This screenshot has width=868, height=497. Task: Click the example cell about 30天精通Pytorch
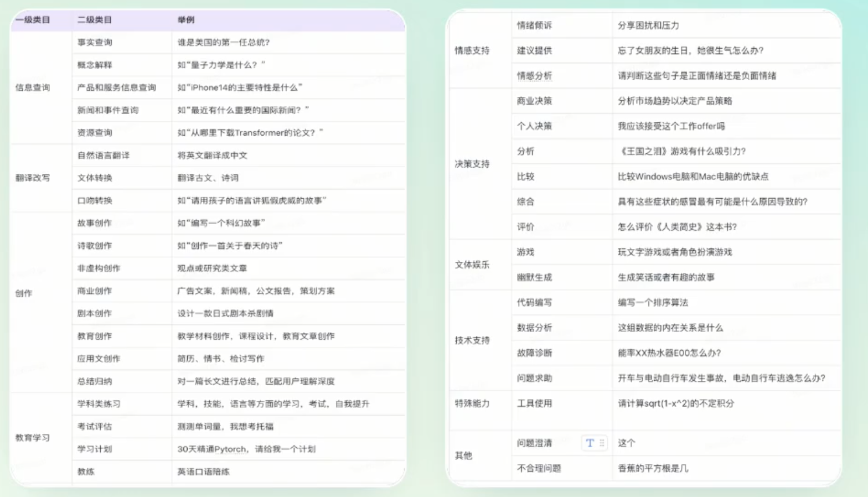coord(246,449)
